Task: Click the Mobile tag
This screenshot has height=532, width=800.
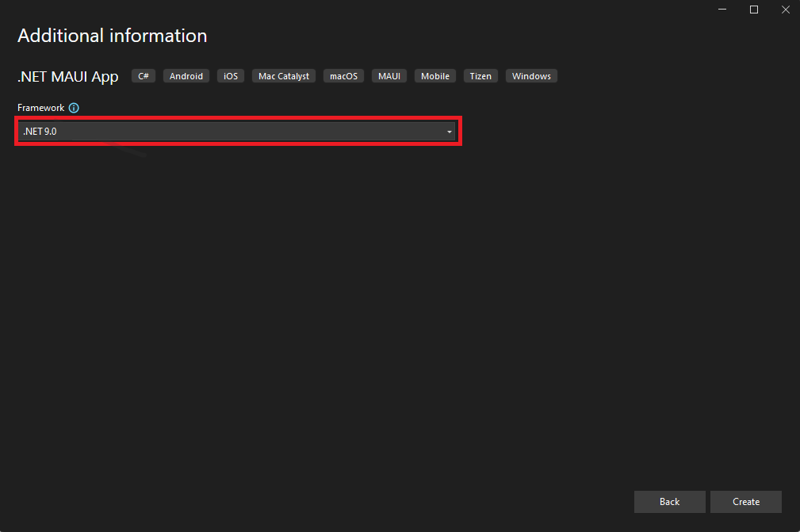Action: 435,76
